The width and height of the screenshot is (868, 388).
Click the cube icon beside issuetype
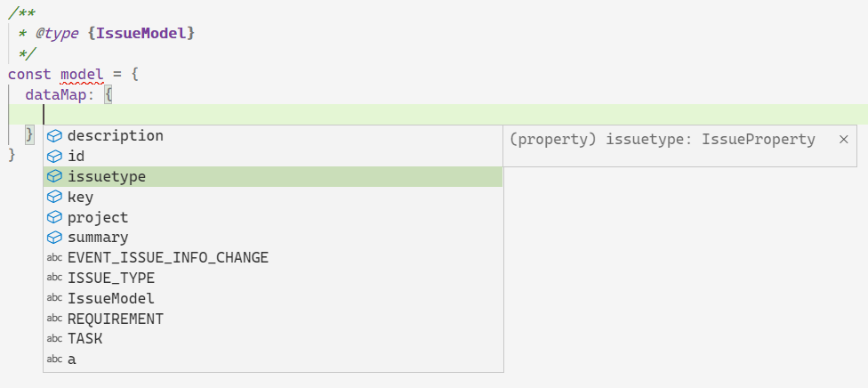[55, 177]
